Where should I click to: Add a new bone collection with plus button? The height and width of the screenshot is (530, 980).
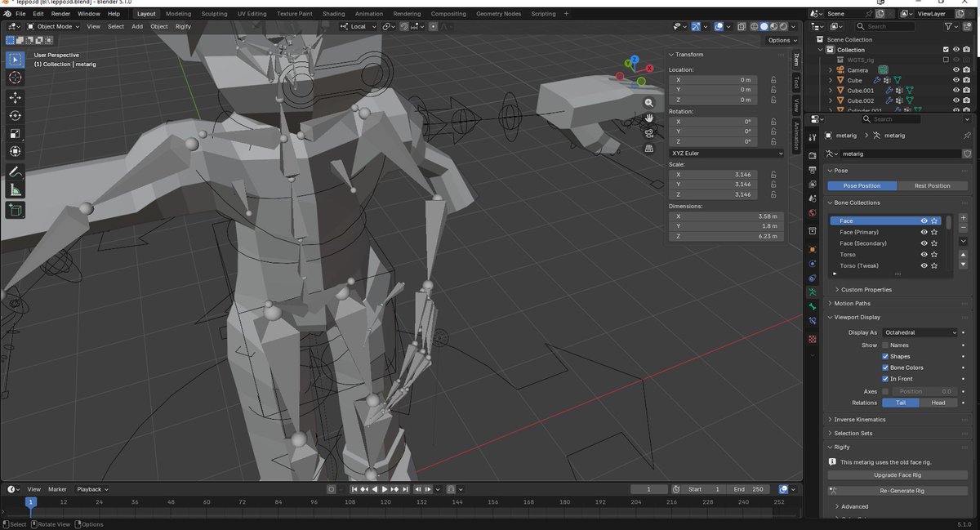(963, 218)
